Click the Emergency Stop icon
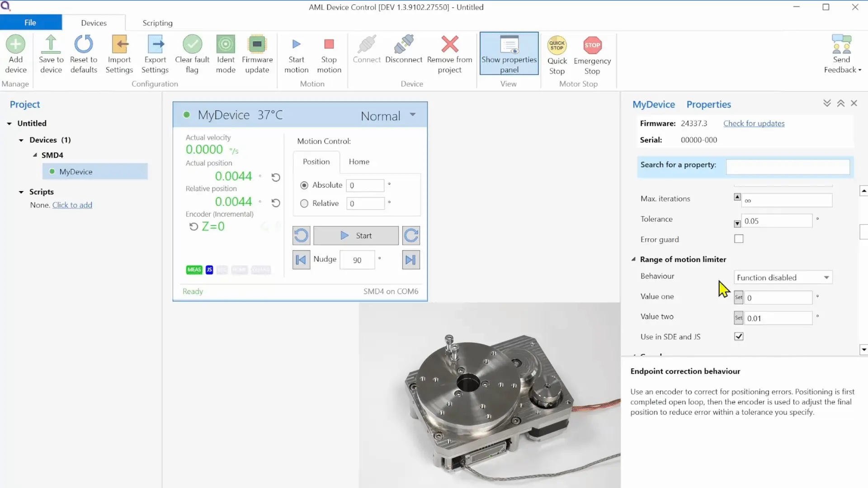 coord(592,46)
